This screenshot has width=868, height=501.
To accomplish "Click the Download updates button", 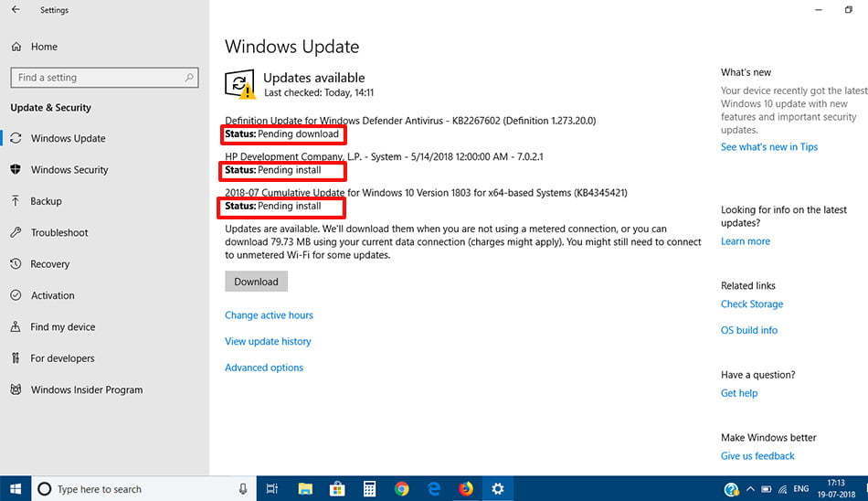I will tap(256, 282).
